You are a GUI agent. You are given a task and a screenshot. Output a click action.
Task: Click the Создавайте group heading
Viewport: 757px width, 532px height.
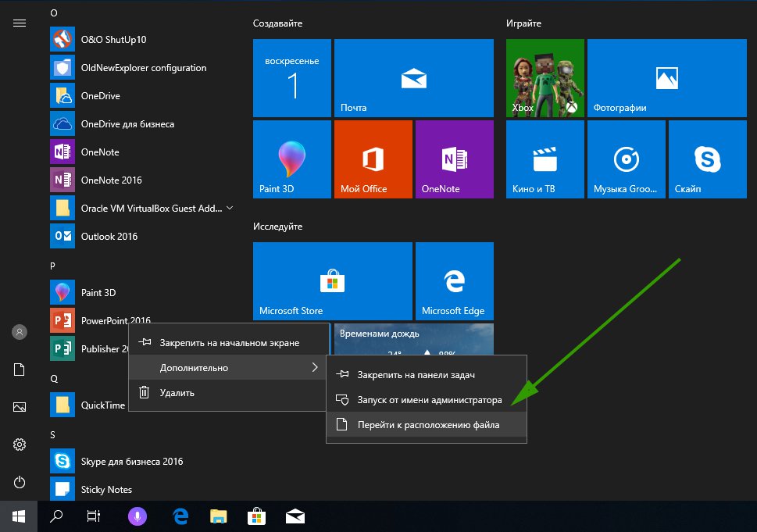[277, 23]
